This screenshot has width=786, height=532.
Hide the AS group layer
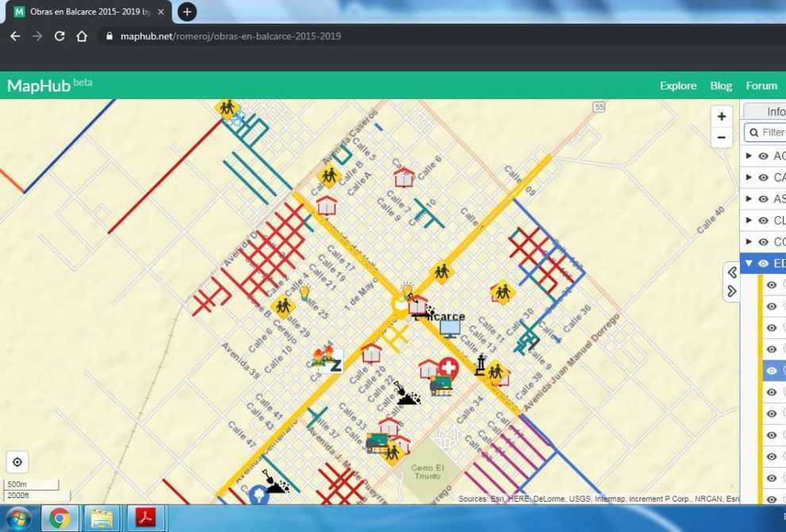763,199
